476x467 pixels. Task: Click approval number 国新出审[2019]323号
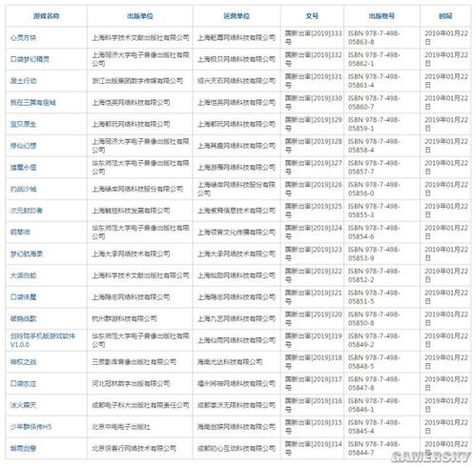point(314,254)
